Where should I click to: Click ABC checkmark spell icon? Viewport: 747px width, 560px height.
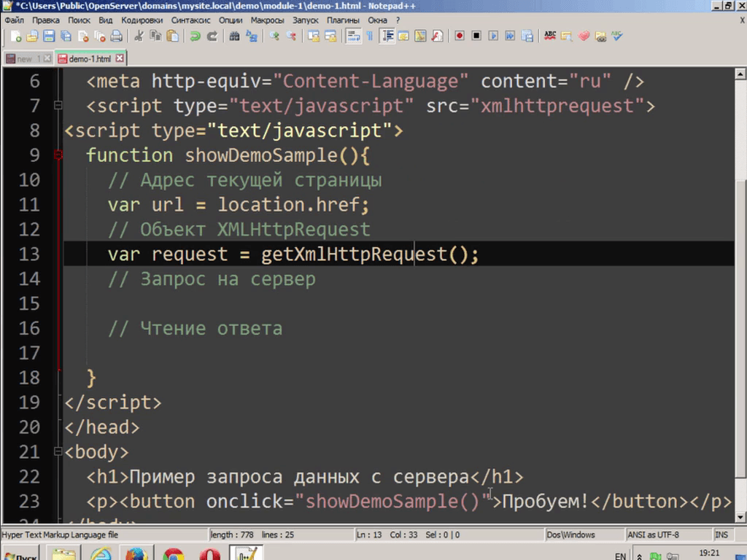(x=617, y=36)
